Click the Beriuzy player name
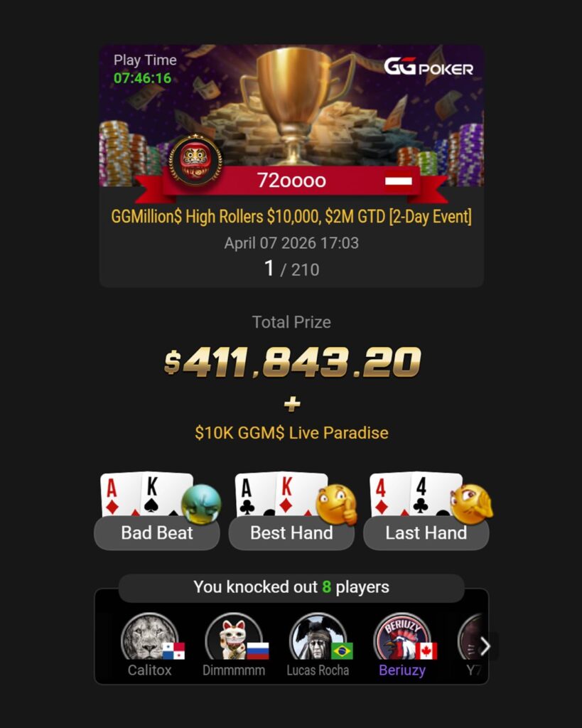The image size is (582, 728). coord(402,670)
